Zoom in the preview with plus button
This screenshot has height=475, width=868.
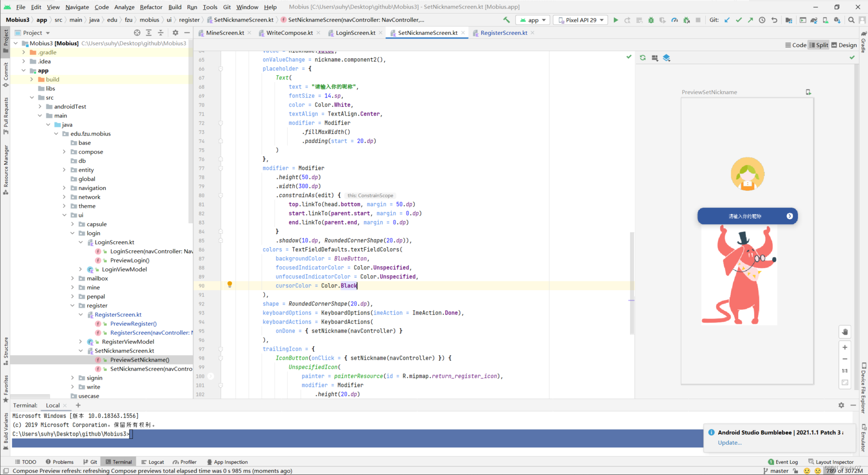[844, 347]
